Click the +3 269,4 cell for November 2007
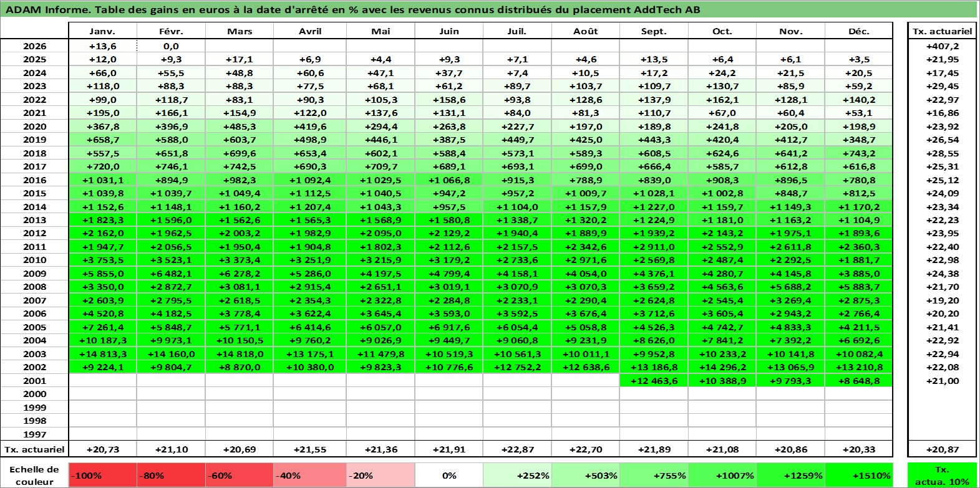Image resolution: width=980 pixels, height=488 pixels. click(x=790, y=300)
